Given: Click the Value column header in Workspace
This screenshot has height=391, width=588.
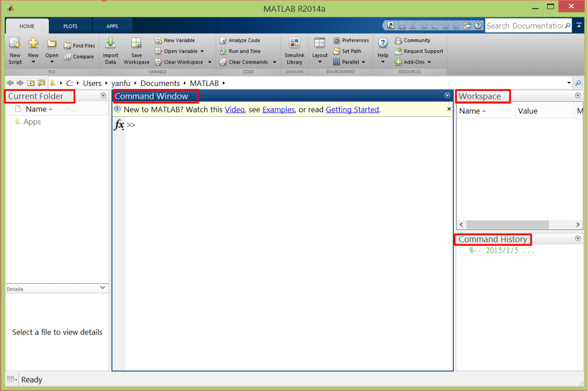Looking at the screenshot, I should click(x=528, y=111).
